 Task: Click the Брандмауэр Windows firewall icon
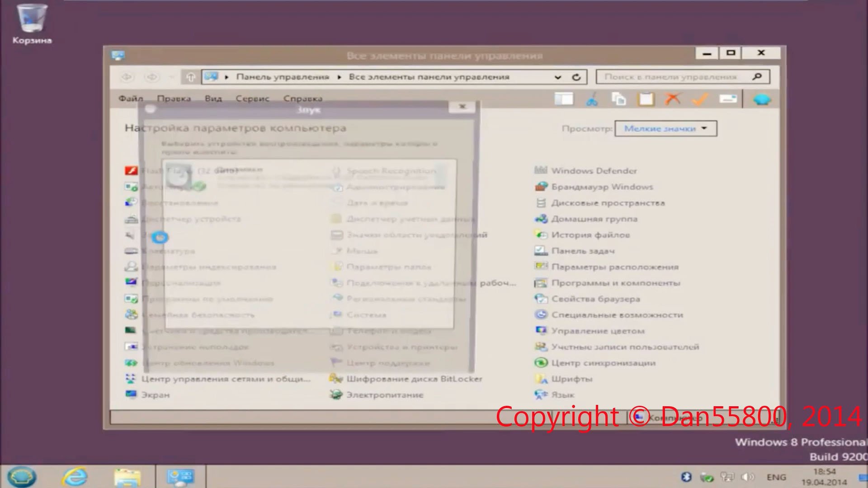point(541,187)
